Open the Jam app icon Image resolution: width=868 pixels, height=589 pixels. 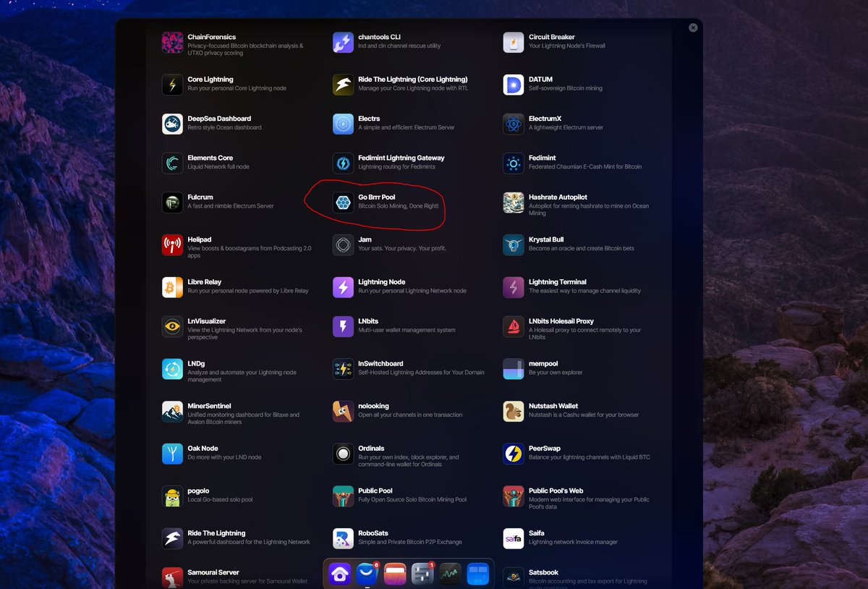click(x=343, y=245)
